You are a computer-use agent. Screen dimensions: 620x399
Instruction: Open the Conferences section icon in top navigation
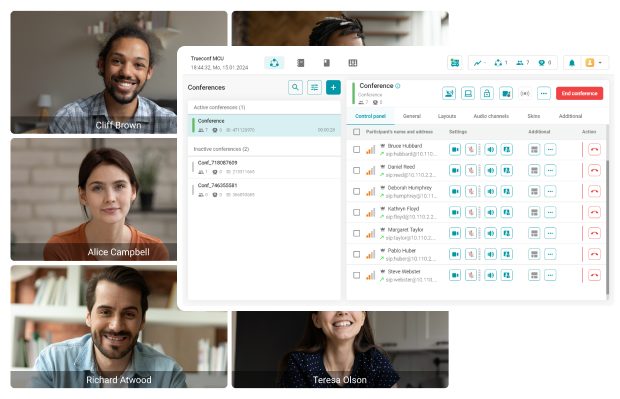pyautogui.click(x=274, y=63)
